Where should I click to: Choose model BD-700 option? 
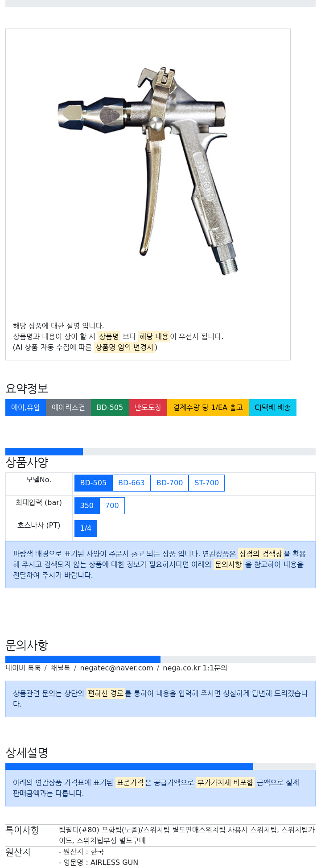click(x=169, y=483)
